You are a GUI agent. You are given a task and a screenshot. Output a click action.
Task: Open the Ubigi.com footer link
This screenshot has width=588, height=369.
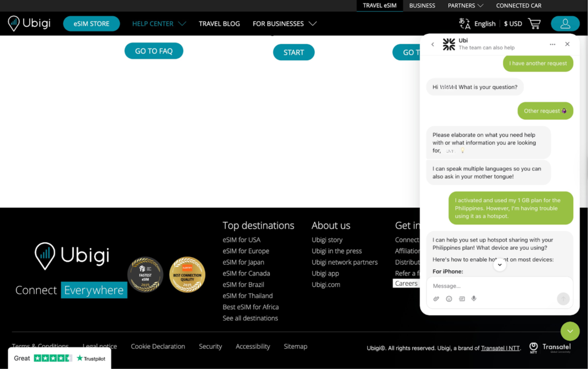326,285
